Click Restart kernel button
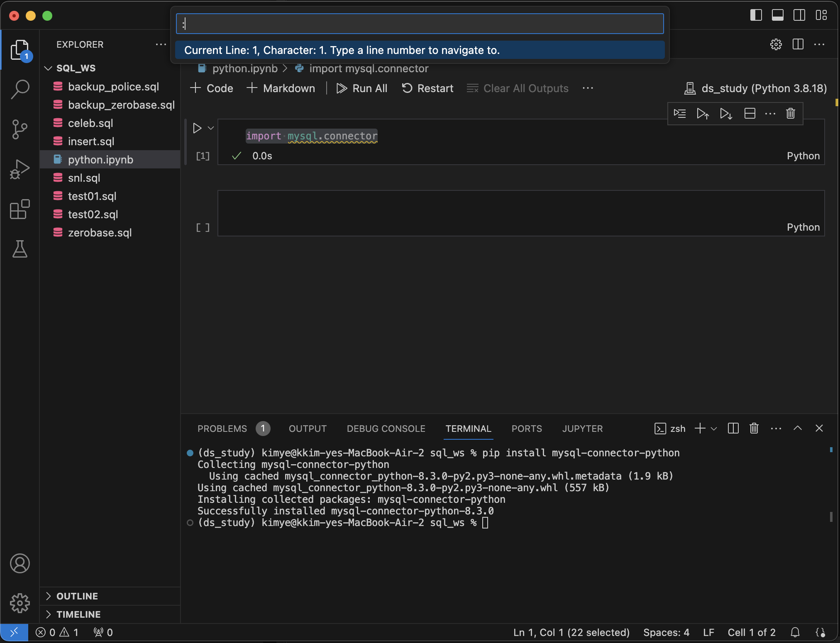Screen dimensions: 840x643 (427, 88)
